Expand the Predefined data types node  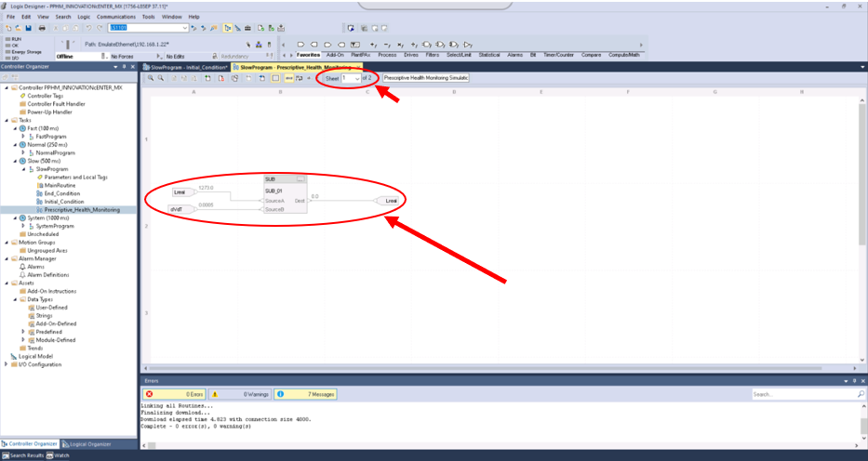[x=23, y=332]
